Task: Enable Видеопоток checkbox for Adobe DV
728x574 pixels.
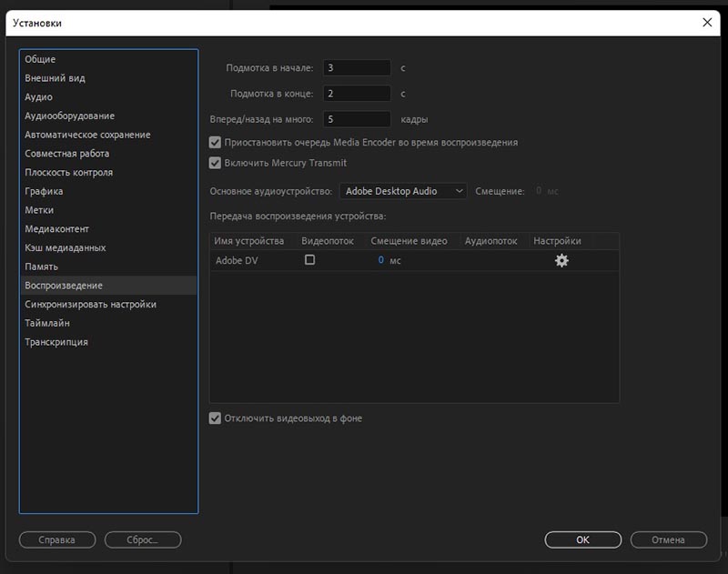Action: (309, 260)
